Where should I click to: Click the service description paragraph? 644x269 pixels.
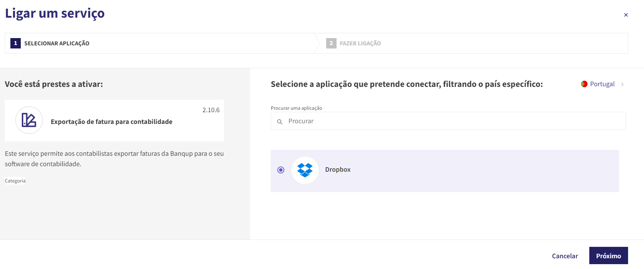point(114,159)
